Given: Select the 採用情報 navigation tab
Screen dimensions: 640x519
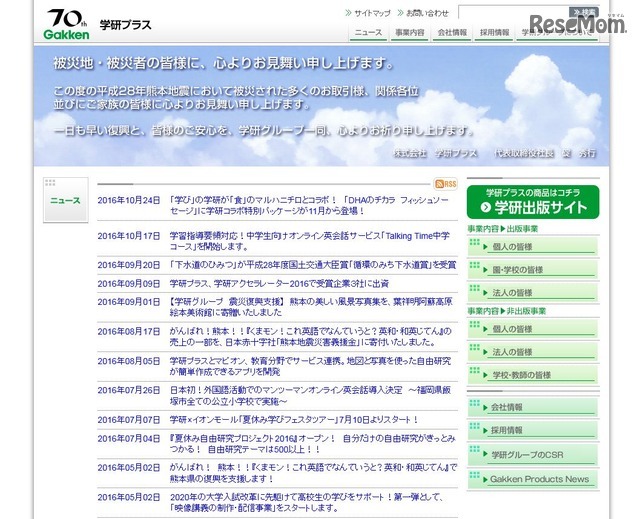Looking at the screenshot, I should [495, 33].
